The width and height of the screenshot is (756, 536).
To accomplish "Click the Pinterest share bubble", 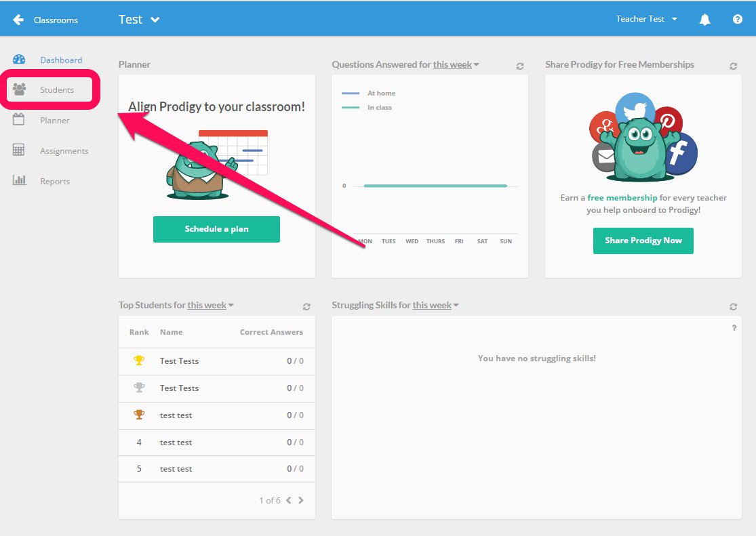I will click(669, 120).
